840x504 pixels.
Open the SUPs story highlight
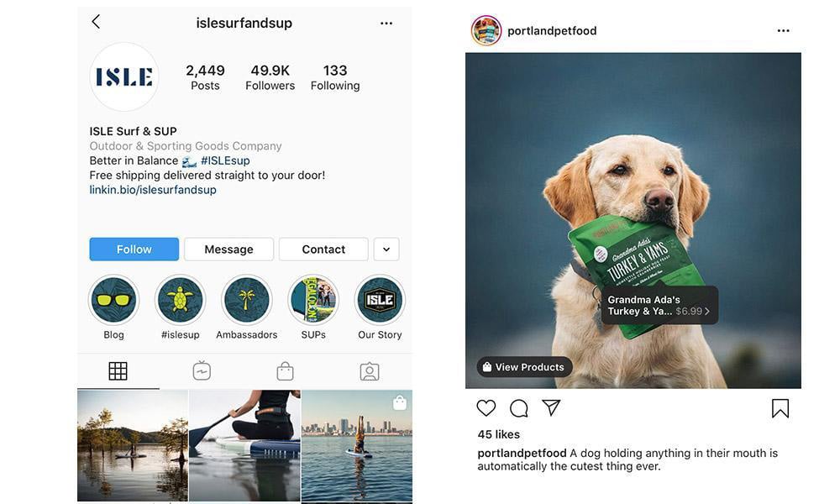(x=312, y=299)
